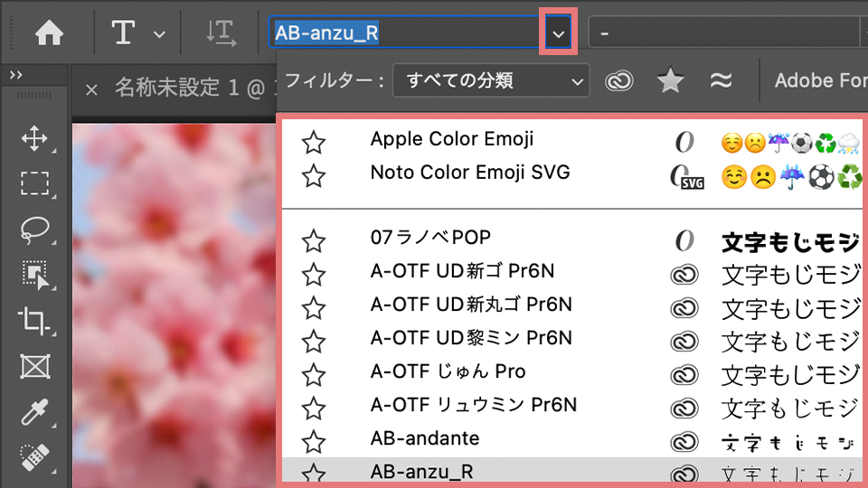Show only favorite fonts filter
This screenshot has width=868, height=488.
coord(670,81)
